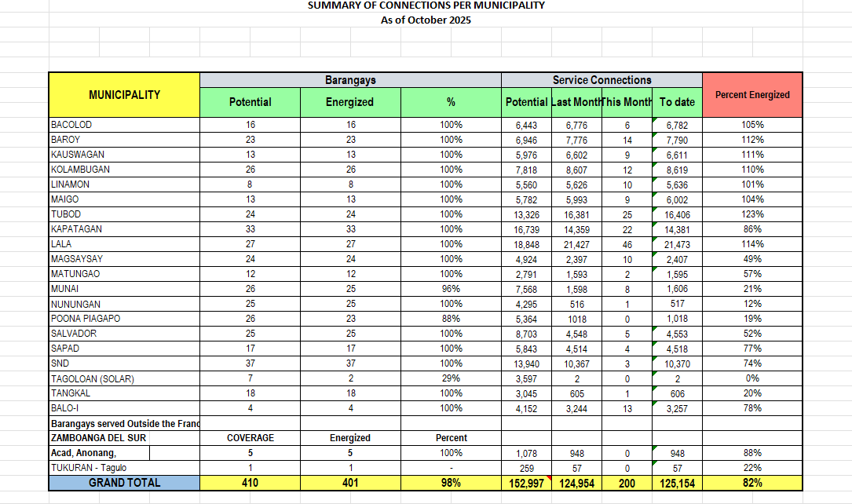Select the 'To date' column header
The image size is (852, 504).
[677, 102]
